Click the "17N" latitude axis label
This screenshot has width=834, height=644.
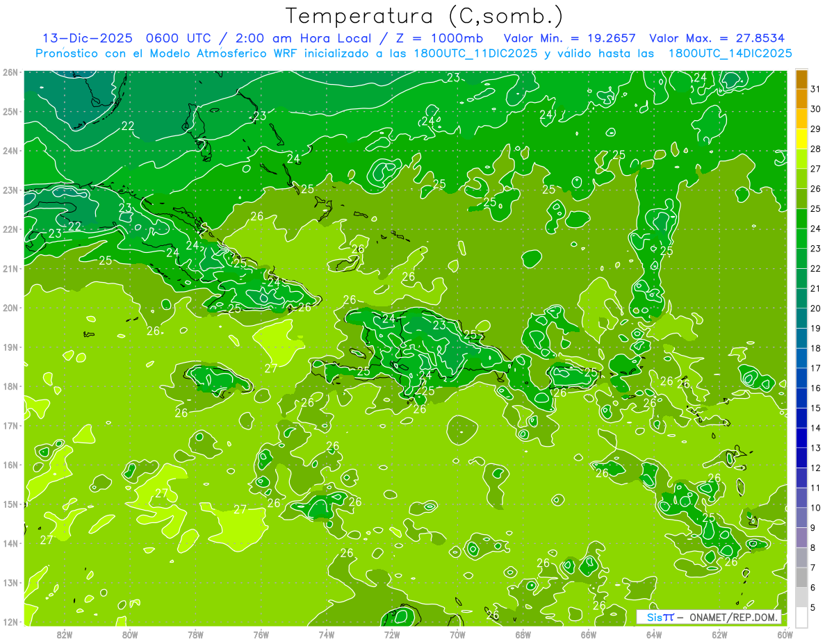click(x=10, y=425)
